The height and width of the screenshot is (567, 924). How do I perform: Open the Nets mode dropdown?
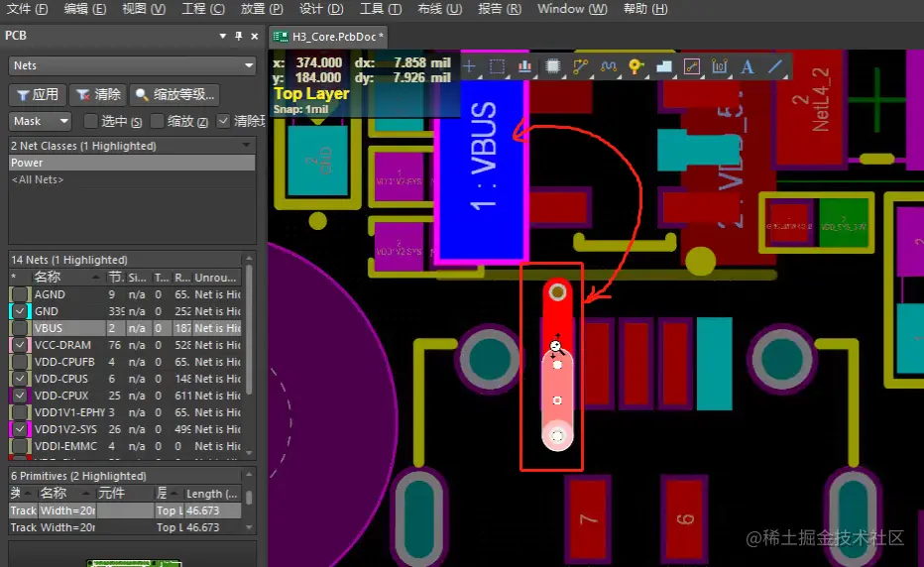[132, 65]
